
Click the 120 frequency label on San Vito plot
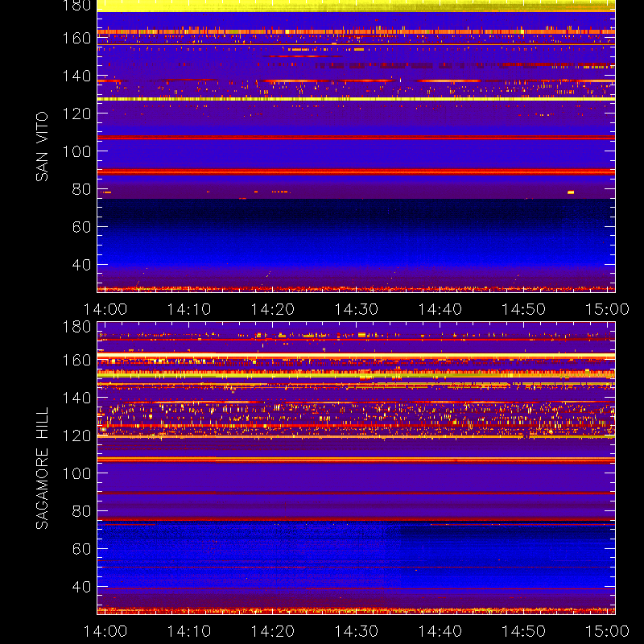click(x=76, y=114)
